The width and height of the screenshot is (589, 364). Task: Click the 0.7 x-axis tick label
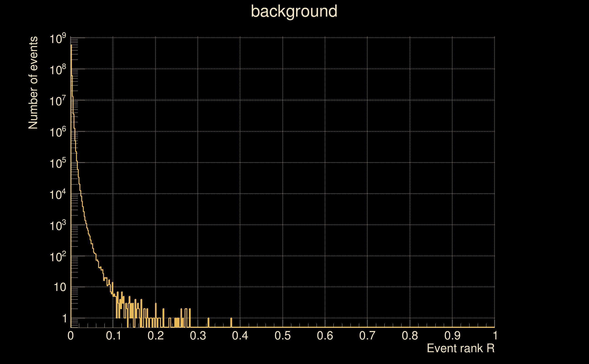click(367, 336)
